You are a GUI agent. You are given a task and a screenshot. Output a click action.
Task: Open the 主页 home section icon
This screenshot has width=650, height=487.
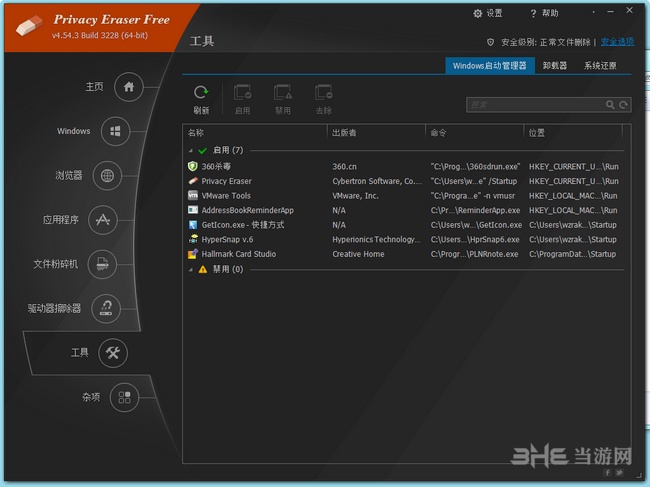(x=129, y=87)
